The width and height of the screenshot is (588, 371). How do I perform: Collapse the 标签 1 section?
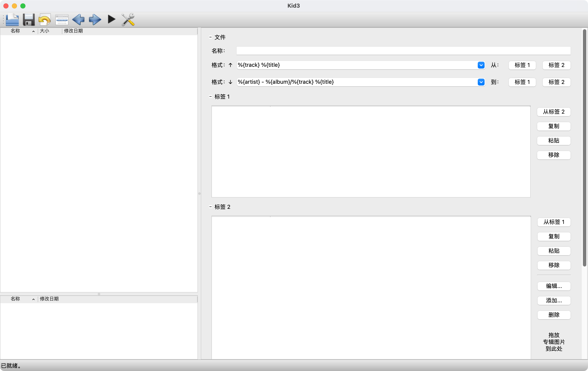pyautogui.click(x=210, y=96)
